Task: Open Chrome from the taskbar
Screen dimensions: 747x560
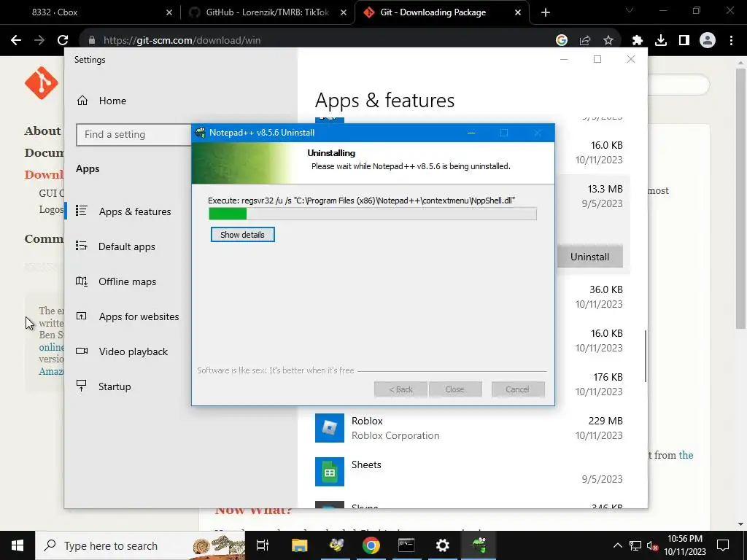Action: tap(371, 545)
